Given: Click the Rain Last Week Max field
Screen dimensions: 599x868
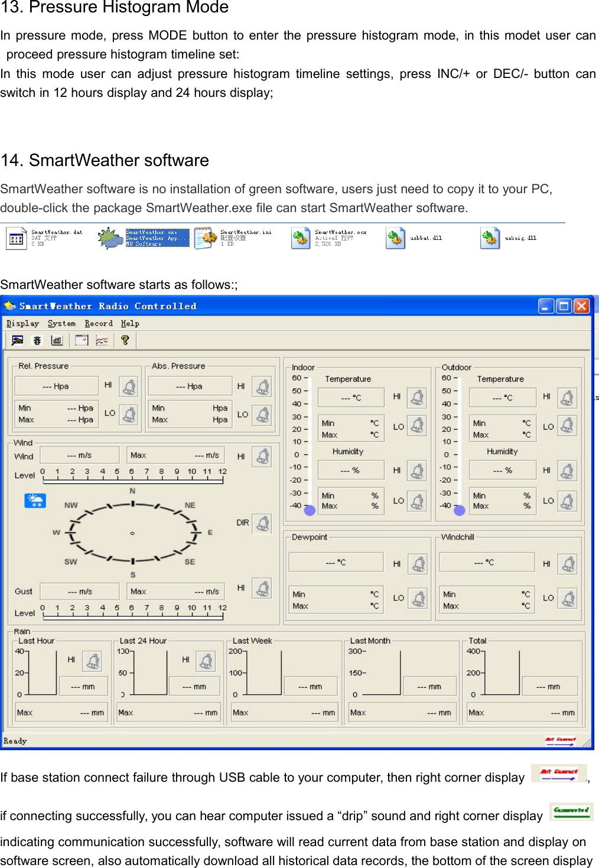Looking at the screenshot, I should click(x=285, y=713).
